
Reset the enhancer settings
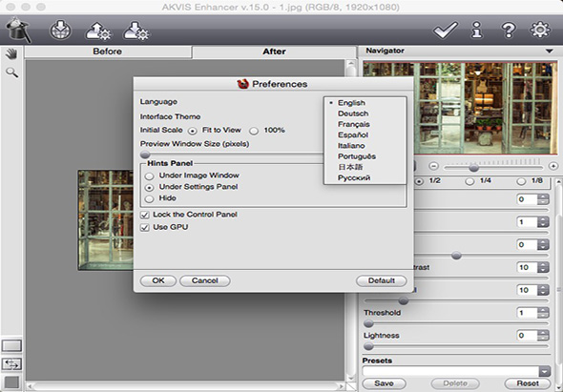528,383
